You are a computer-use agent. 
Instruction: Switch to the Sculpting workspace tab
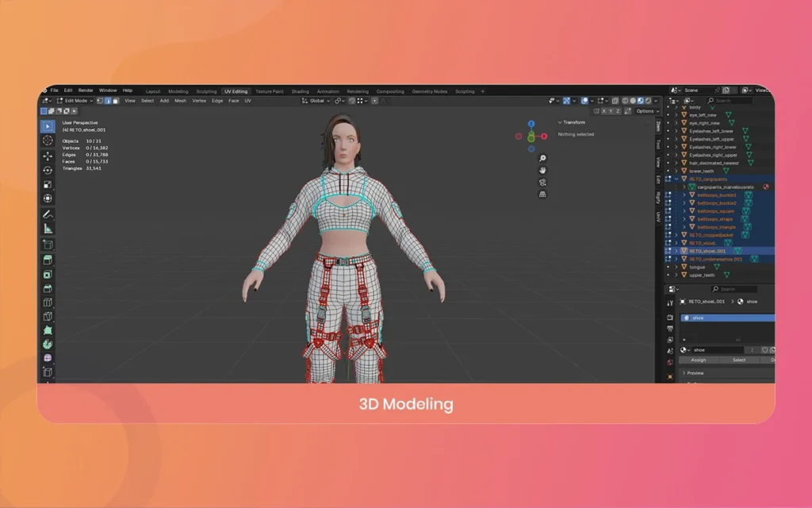(206, 91)
